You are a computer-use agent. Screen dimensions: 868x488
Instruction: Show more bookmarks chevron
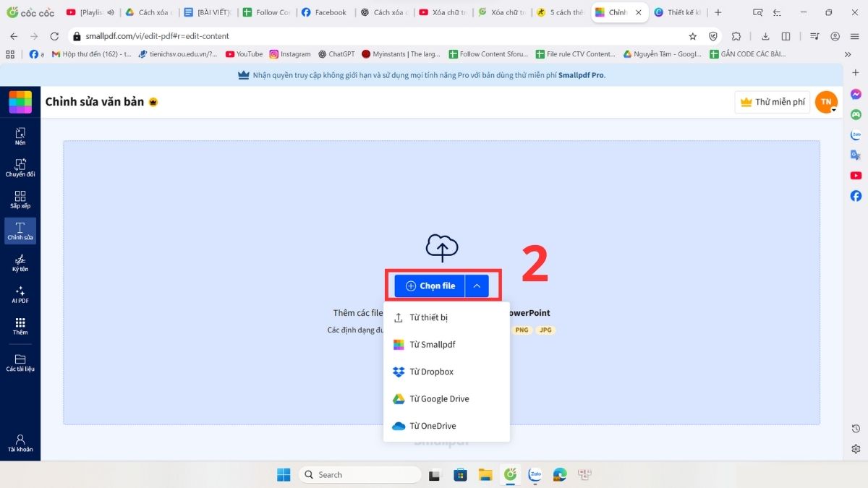(x=848, y=54)
